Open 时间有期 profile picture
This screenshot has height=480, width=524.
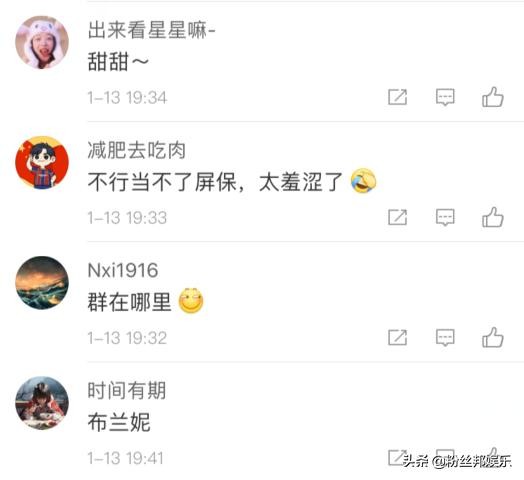coord(42,403)
